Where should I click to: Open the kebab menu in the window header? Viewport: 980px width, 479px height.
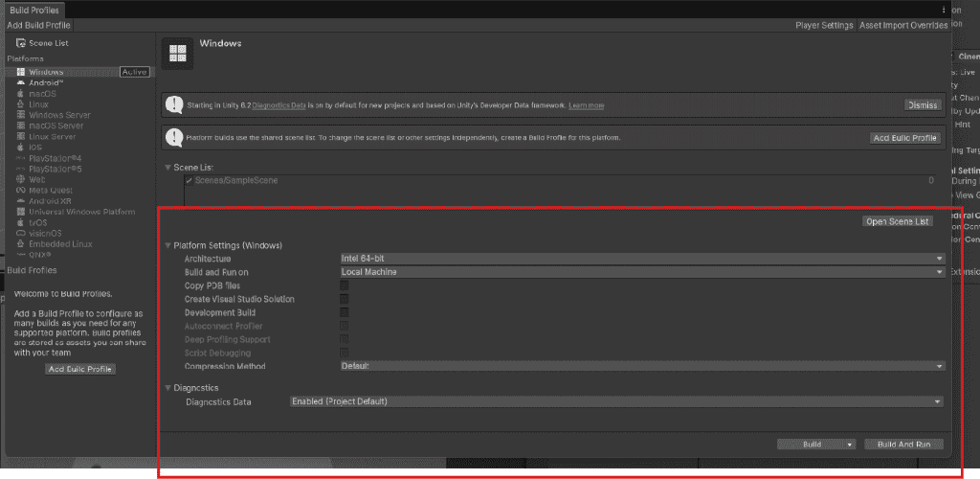point(944,10)
